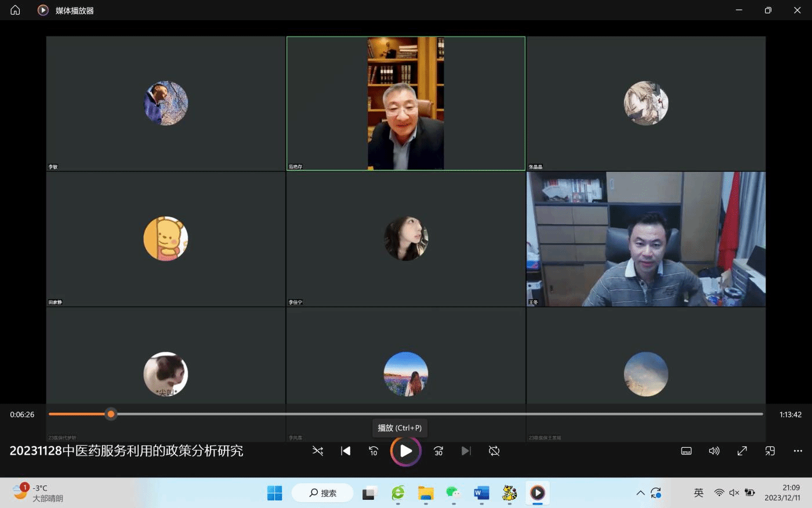Click the taskbar search box
The image size is (812, 508).
tap(322, 493)
